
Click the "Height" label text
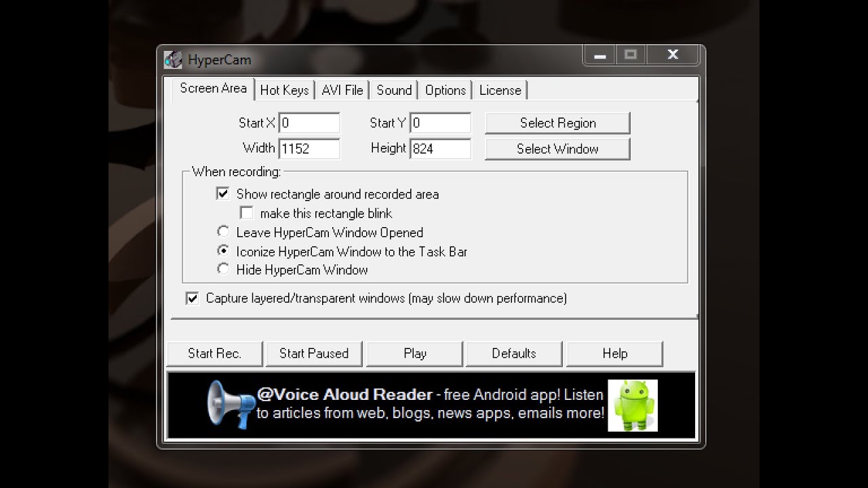(389, 148)
